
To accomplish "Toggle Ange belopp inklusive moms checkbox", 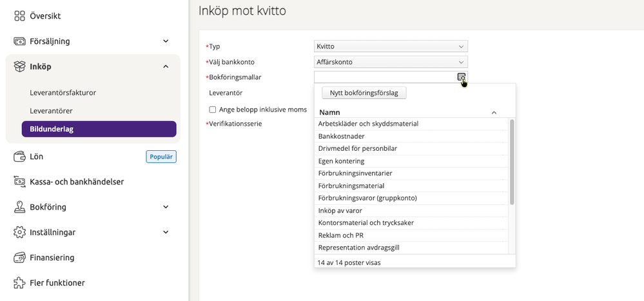I will (212, 110).
